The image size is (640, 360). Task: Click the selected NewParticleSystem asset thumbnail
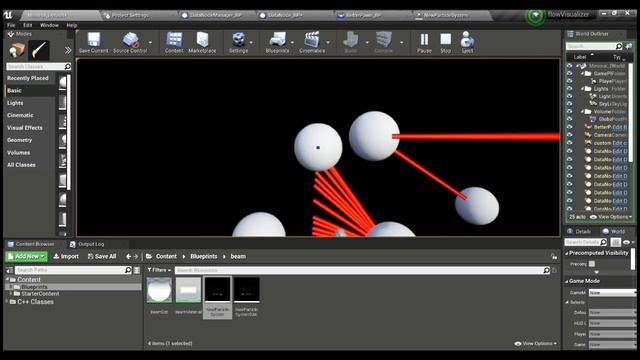tap(217, 290)
